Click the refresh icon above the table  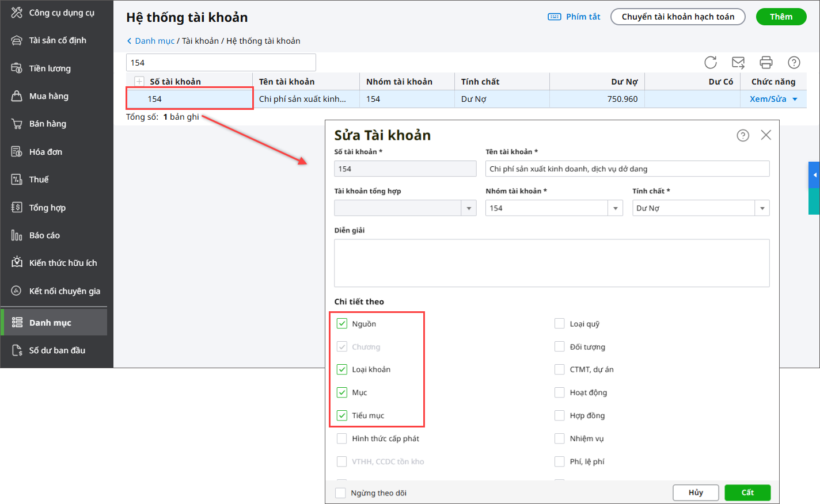tap(711, 62)
